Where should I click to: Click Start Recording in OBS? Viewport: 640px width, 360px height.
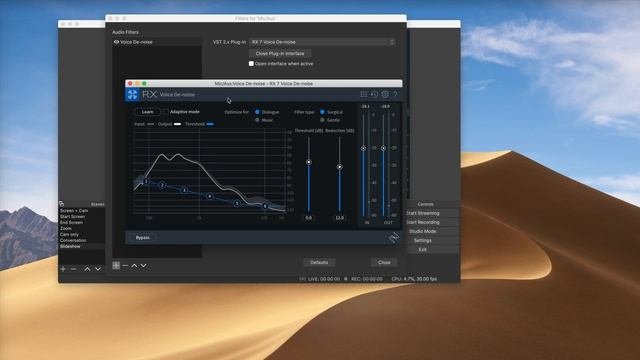(422, 222)
